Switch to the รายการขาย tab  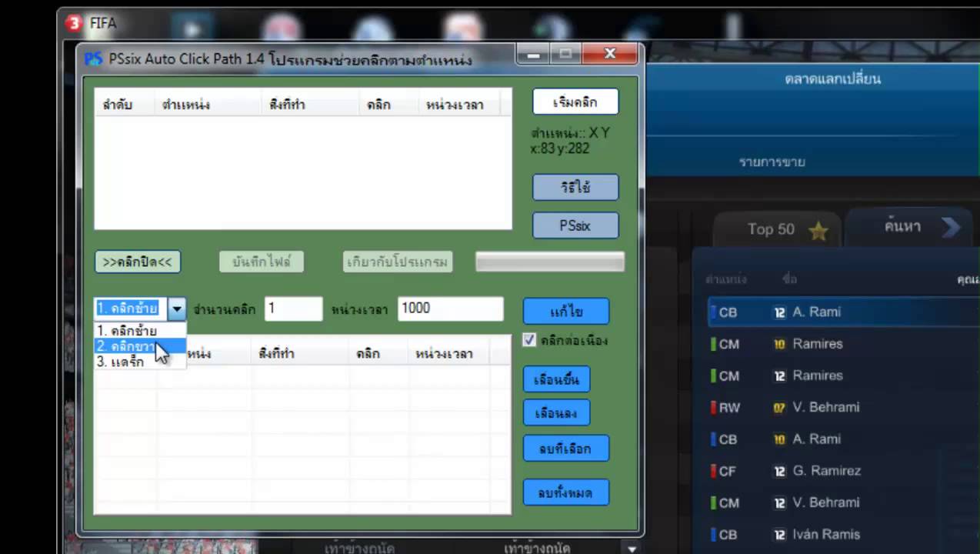pos(772,162)
